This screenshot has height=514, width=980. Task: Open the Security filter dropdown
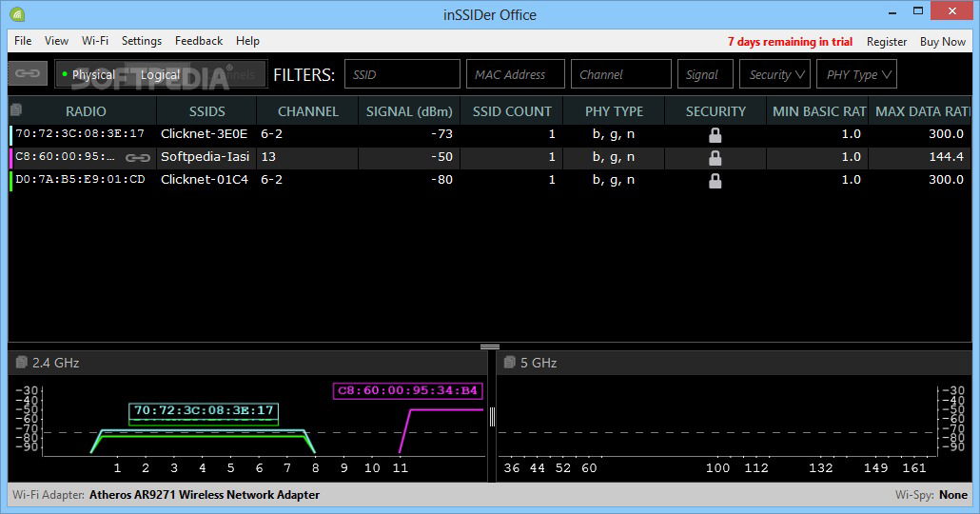pos(775,74)
